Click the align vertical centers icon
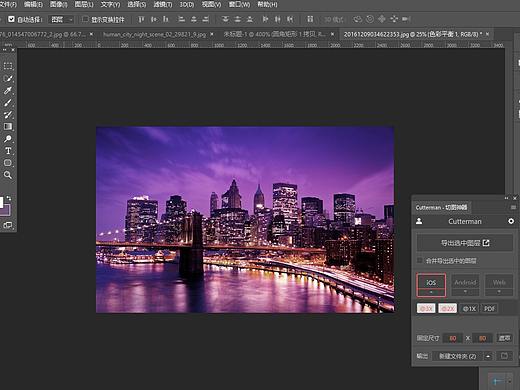The height and width of the screenshot is (390, 520). click(x=154, y=19)
